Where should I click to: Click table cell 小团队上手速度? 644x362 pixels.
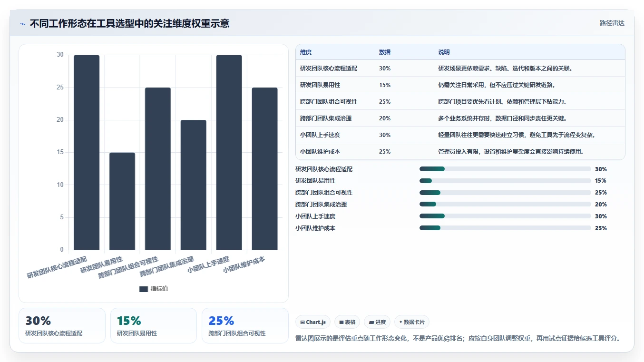[320, 135]
